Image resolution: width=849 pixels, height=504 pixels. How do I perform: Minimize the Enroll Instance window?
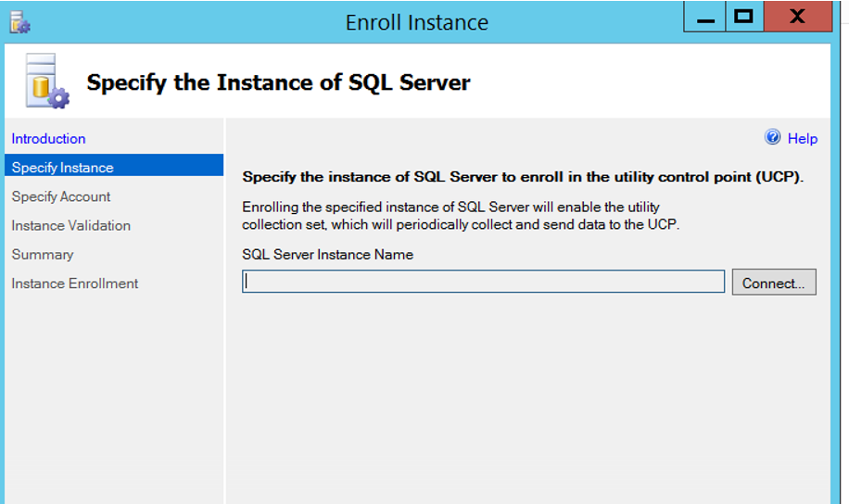click(x=705, y=17)
